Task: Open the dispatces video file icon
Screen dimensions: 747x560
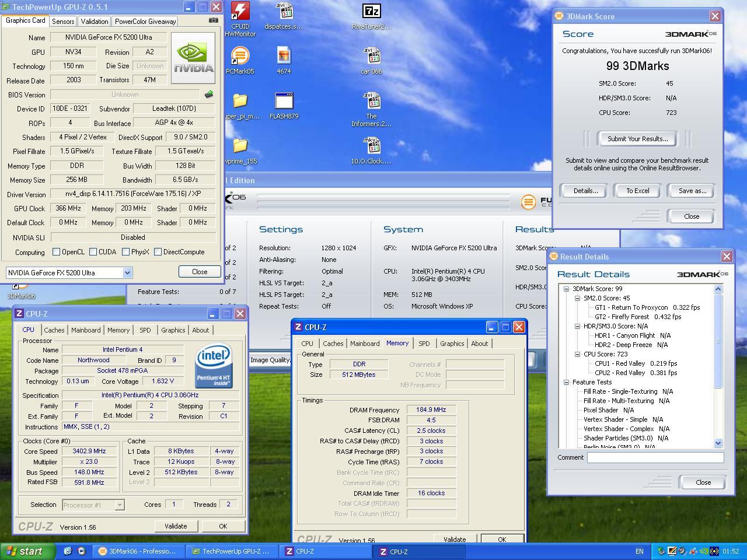Action: (x=284, y=12)
